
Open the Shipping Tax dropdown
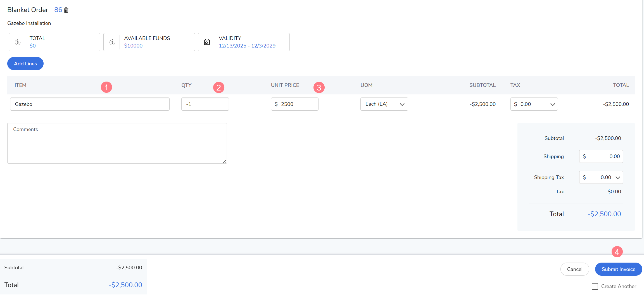617,177
